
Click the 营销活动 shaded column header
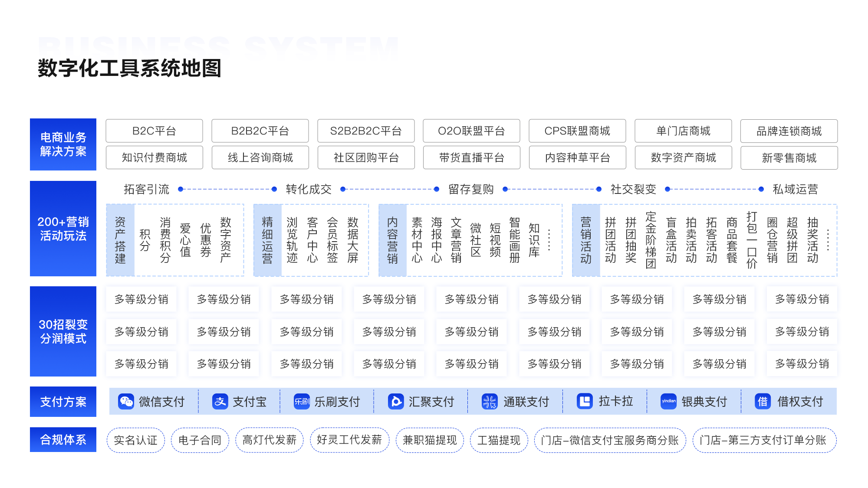(x=586, y=240)
